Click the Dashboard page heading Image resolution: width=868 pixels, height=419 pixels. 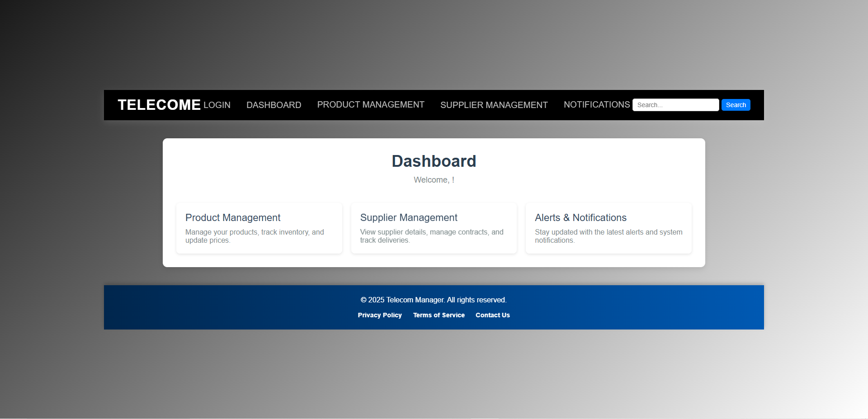(x=434, y=161)
